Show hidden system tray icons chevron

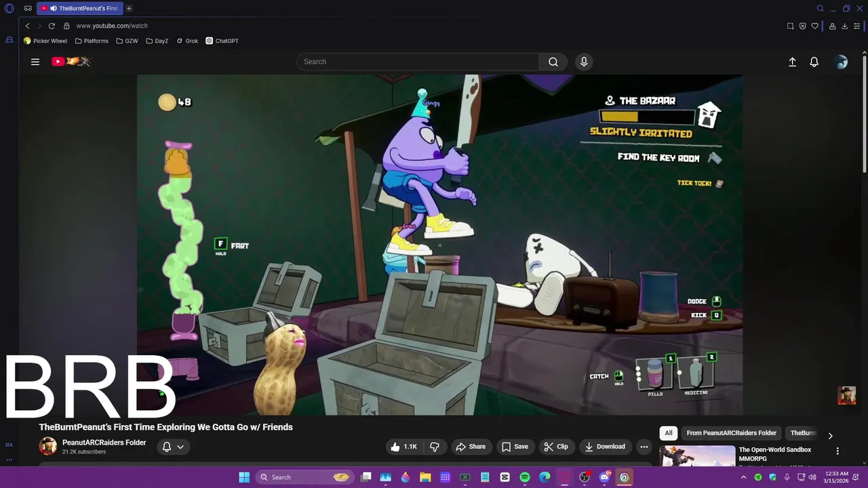[x=743, y=477]
